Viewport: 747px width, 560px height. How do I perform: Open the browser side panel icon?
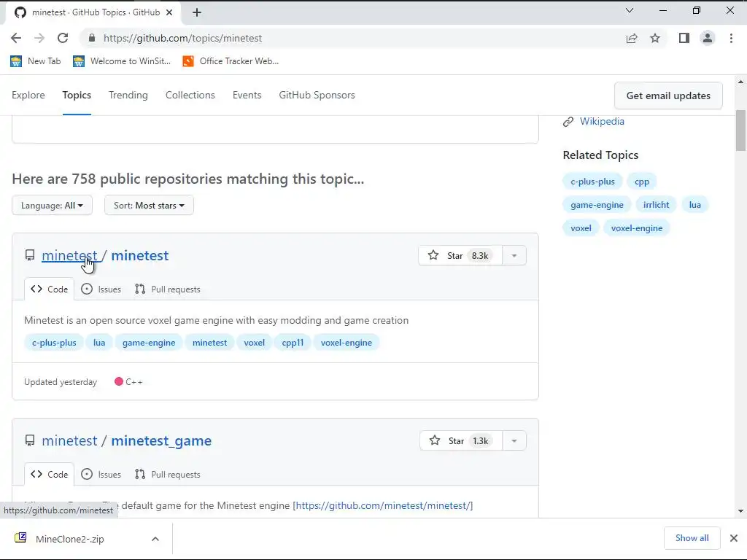click(x=684, y=38)
